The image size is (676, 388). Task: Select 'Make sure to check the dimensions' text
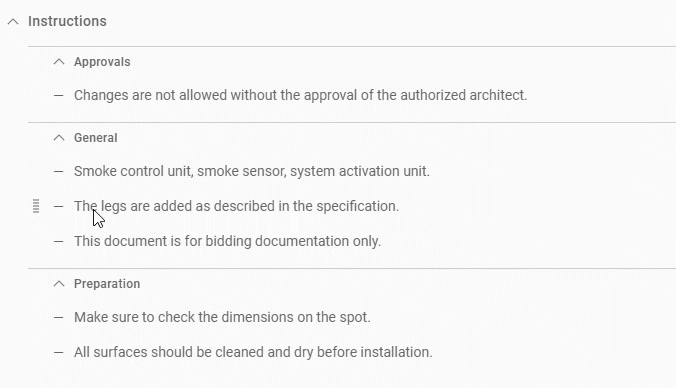[222, 317]
